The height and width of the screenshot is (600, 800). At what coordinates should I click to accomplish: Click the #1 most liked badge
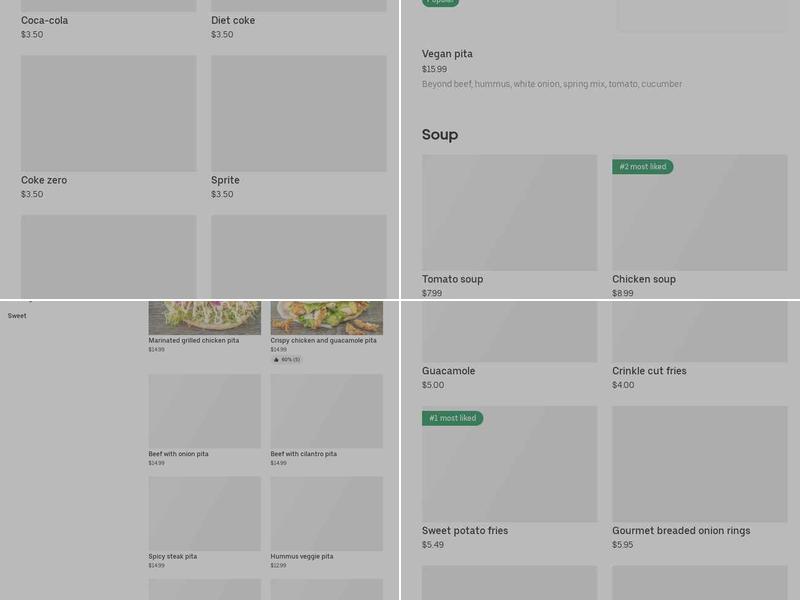point(452,418)
